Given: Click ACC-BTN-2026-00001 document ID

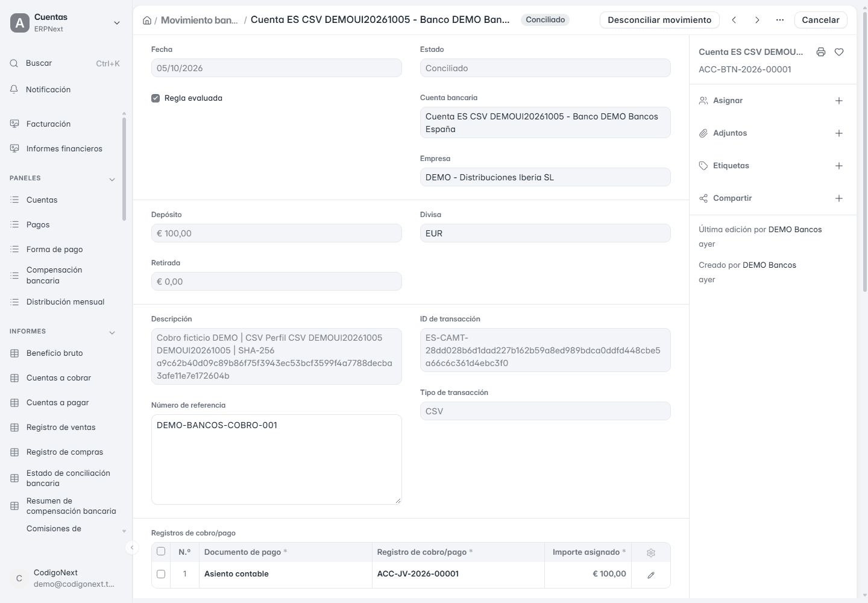Looking at the screenshot, I should tap(745, 69).
